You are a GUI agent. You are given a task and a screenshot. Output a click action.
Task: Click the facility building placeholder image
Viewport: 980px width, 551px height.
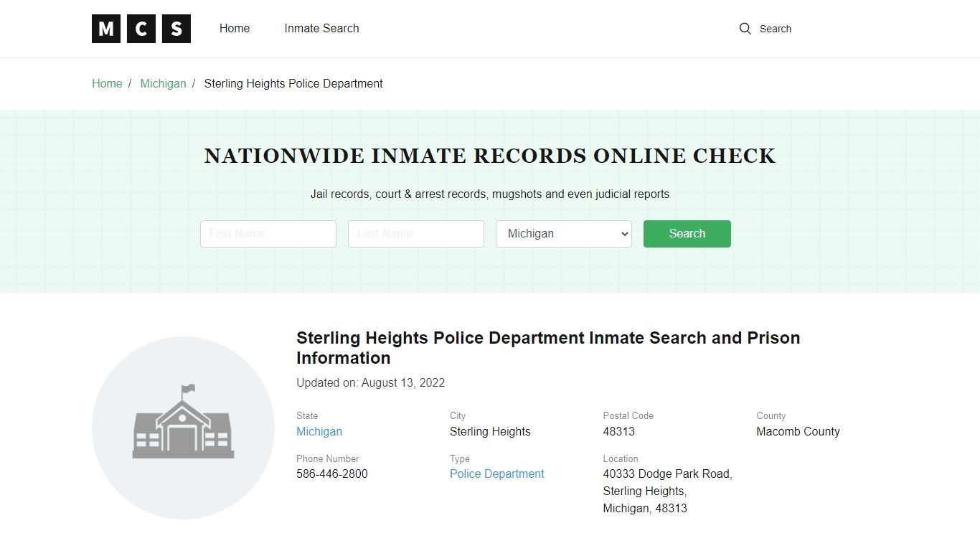click(183, 428)
